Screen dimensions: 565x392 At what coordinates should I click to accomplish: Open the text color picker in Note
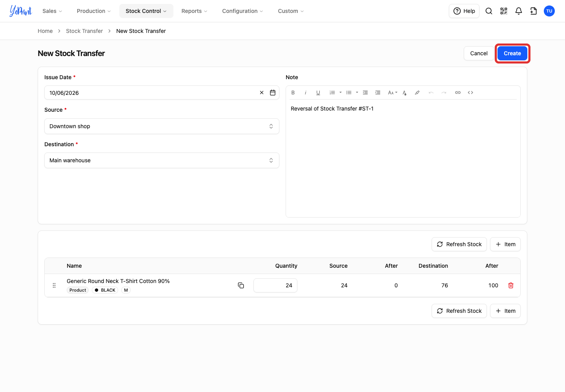(405, 93)
